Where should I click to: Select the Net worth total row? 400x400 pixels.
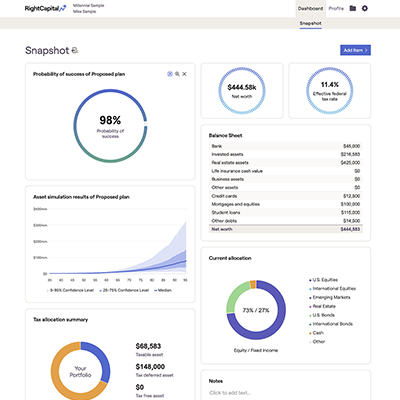286,229
